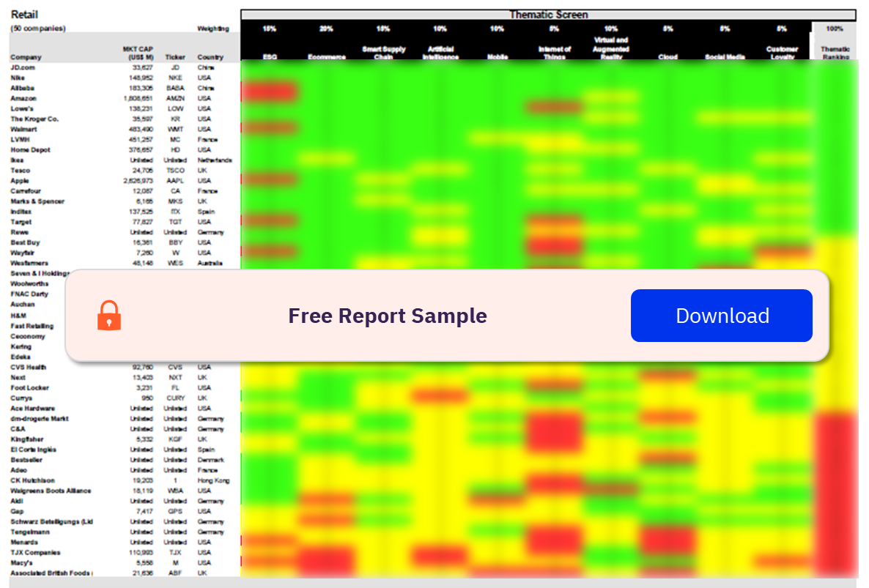Select the Internet of Things column header
Screen dimensions: 869x588
pos(554,53)
